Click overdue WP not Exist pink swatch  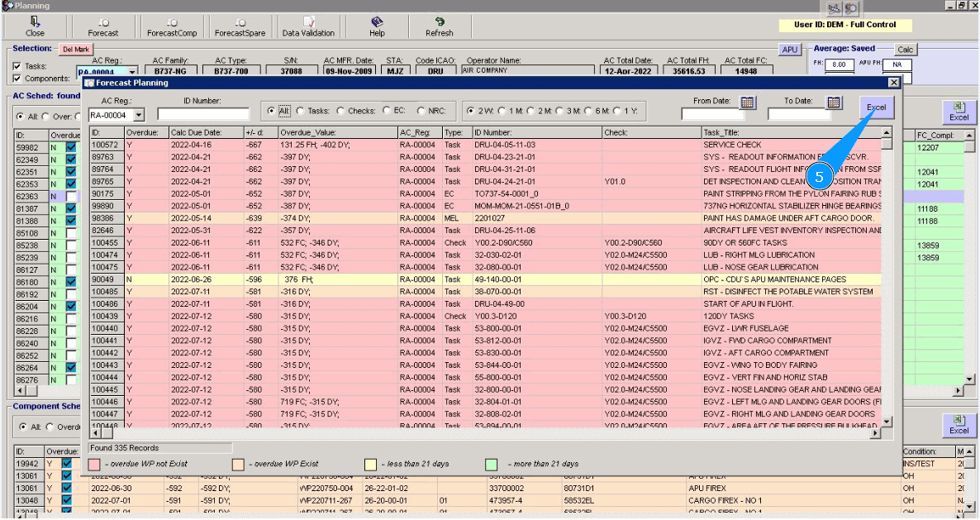click(x=94, y=465)
